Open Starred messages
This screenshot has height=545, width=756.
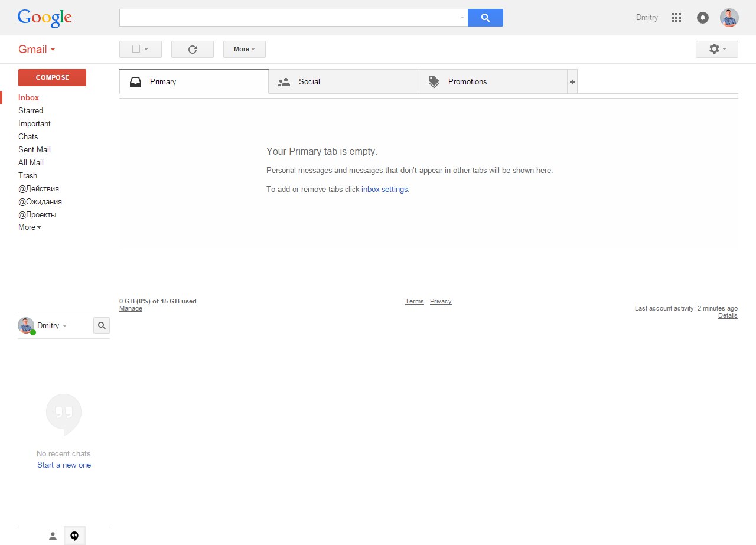click(x=31, y=110)
